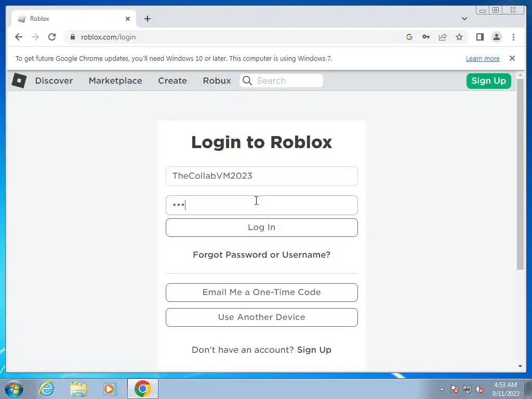
Task: Click the address bar URL roblox.com/login
Action: [108, 37]
